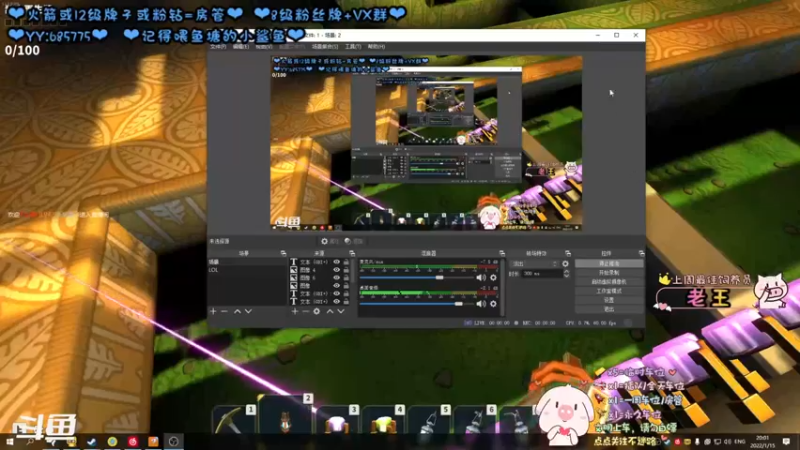The image size is (800, 450).
Task: Open the 淡出 transition dropdown
Action: tap(534, 264)
